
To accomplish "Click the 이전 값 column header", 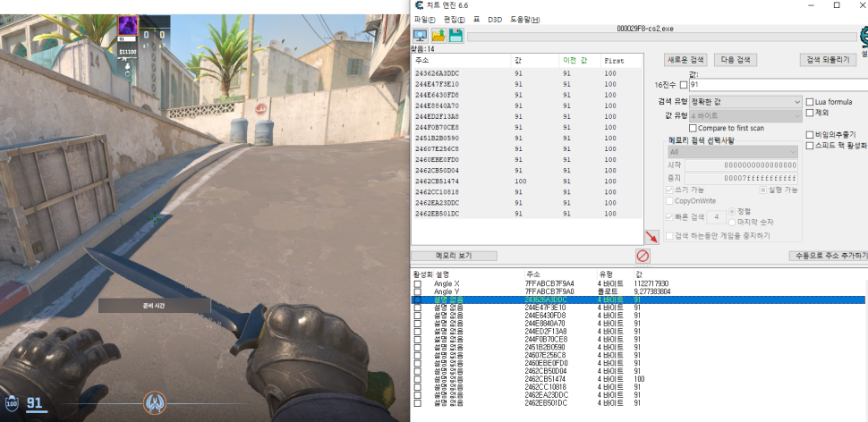I will coord(580,60).
